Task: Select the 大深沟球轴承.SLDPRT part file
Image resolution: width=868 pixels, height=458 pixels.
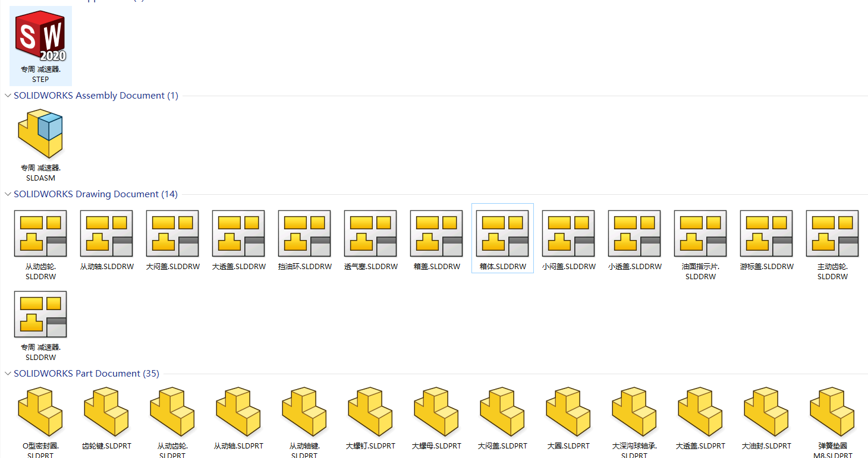Action: click(634, 422)
